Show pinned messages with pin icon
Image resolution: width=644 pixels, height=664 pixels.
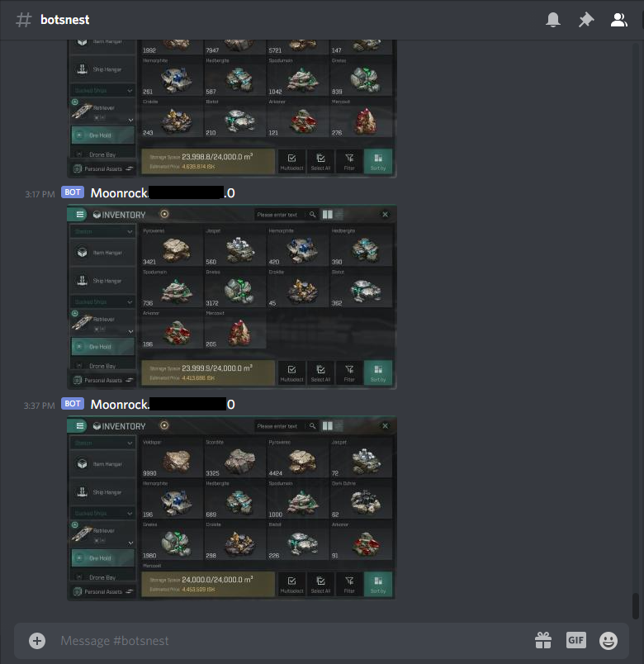tap(586, 20)
